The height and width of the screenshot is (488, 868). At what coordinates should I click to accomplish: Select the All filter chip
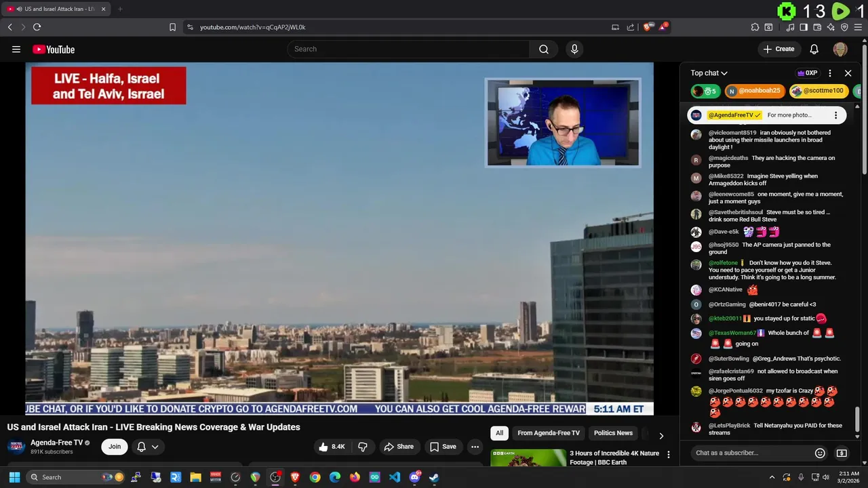point(499,433)
